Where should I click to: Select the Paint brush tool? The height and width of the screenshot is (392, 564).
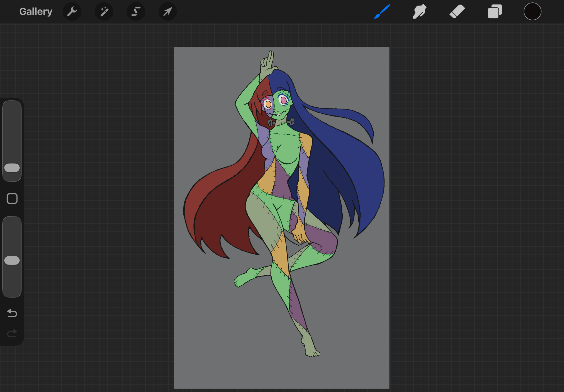pyautogui.click(x=382, y=11)
